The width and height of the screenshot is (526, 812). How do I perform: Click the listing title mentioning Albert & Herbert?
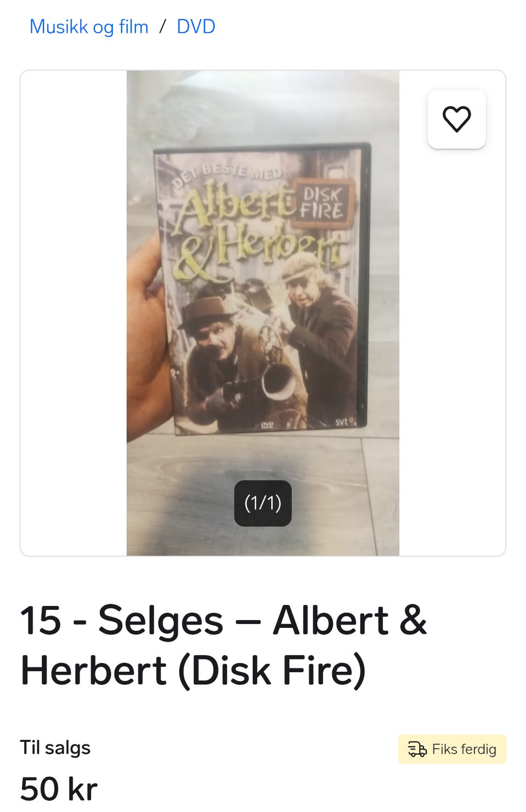point(224,645)
